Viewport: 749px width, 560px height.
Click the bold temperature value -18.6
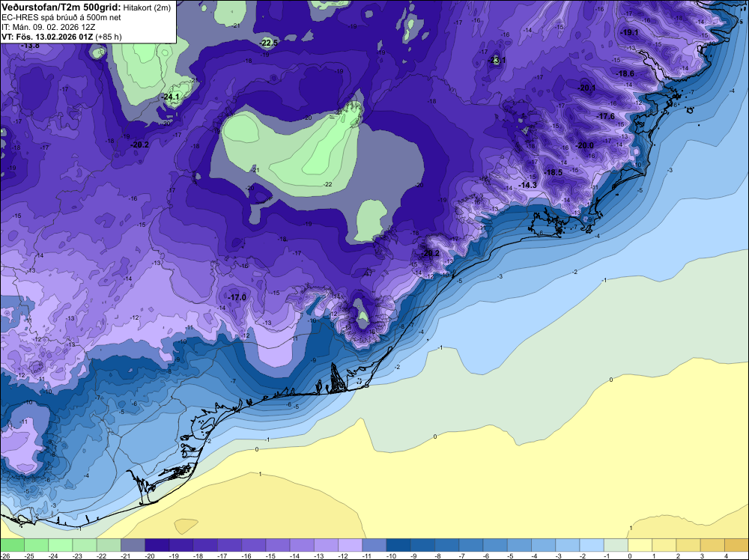pyautogui.click(x=625, y=73)
